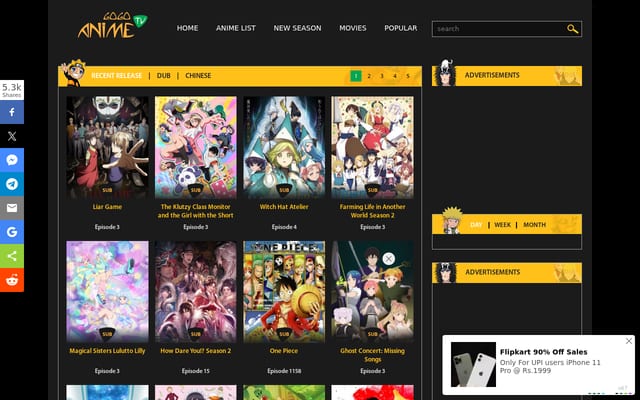Viewport: 640px width, 400px height.
Task: Open the One Piece poster thumbnail
Action: 284,291
